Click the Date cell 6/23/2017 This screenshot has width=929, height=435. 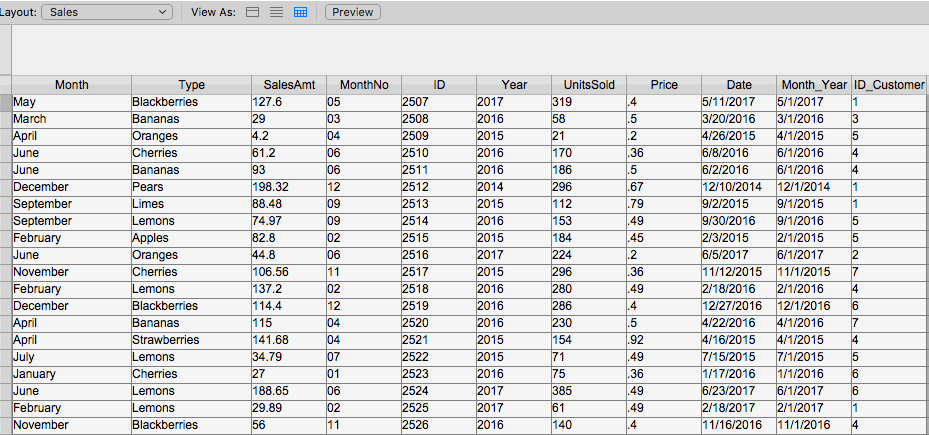[739, 391]
